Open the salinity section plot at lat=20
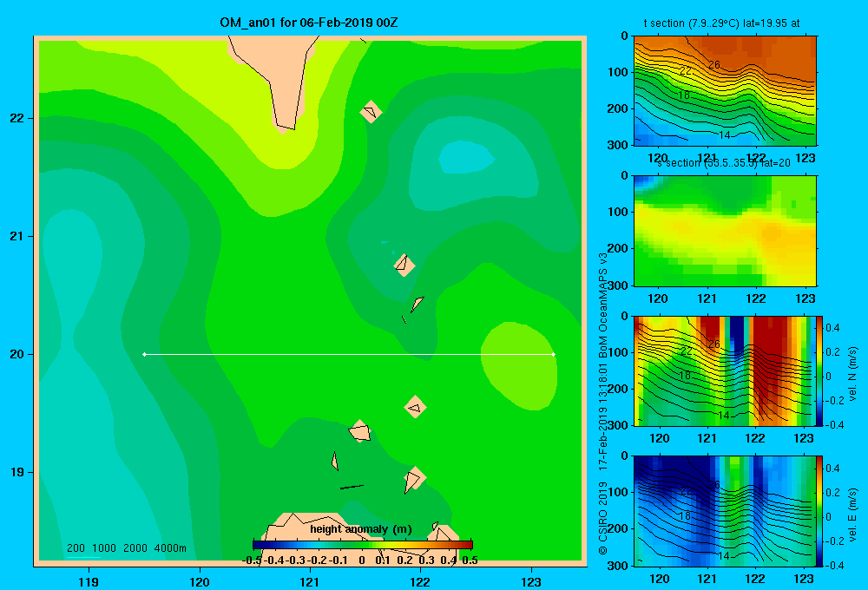 725,231
